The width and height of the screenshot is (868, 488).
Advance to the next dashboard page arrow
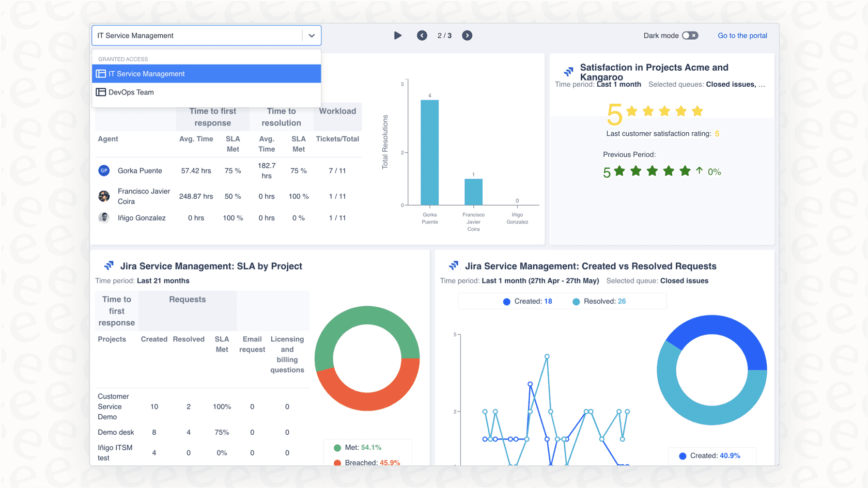point(467,36)
